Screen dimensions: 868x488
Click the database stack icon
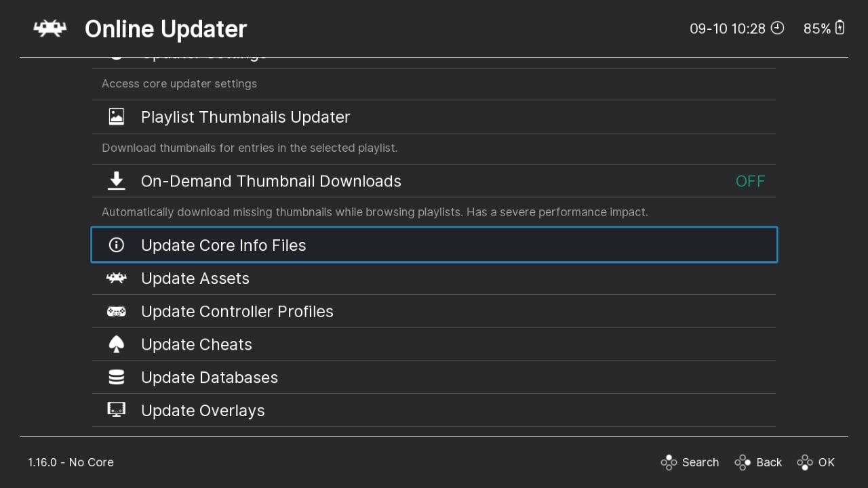[117, 378]
